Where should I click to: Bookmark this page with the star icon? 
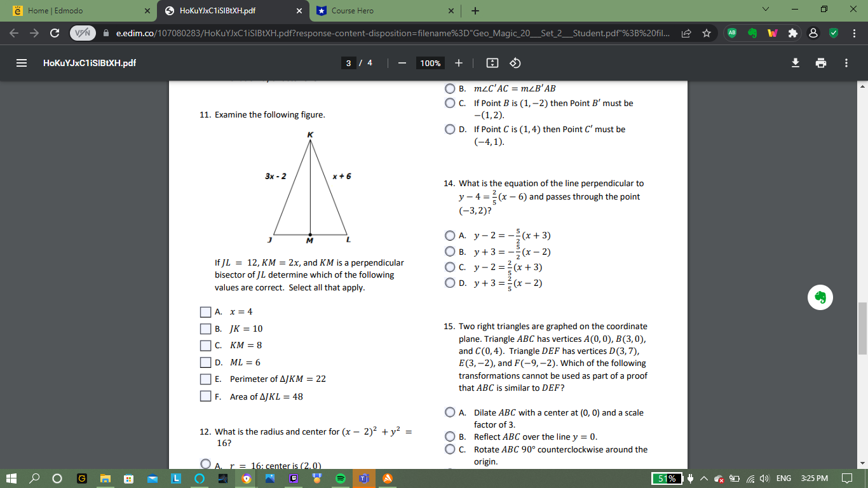pos(707,33)
